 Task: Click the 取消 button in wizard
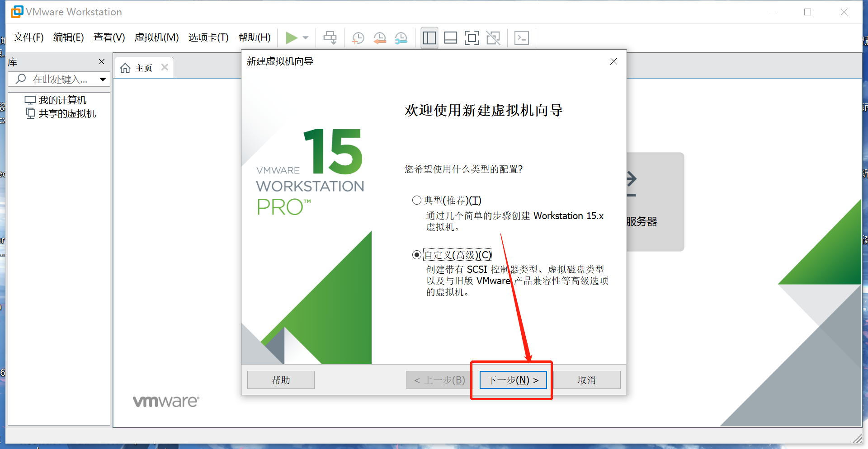click(587, 380)
